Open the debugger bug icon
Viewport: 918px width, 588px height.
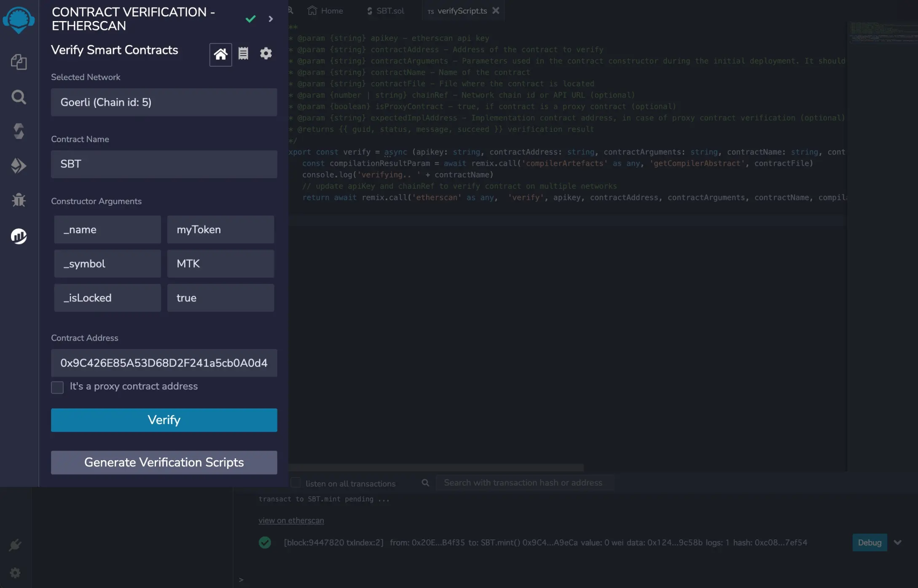(x=19, y=200)
